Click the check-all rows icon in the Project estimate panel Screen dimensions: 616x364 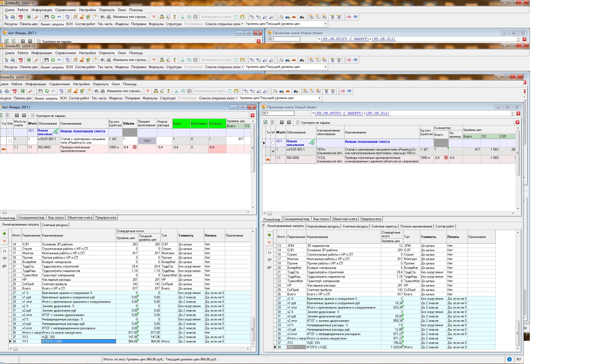265,122
